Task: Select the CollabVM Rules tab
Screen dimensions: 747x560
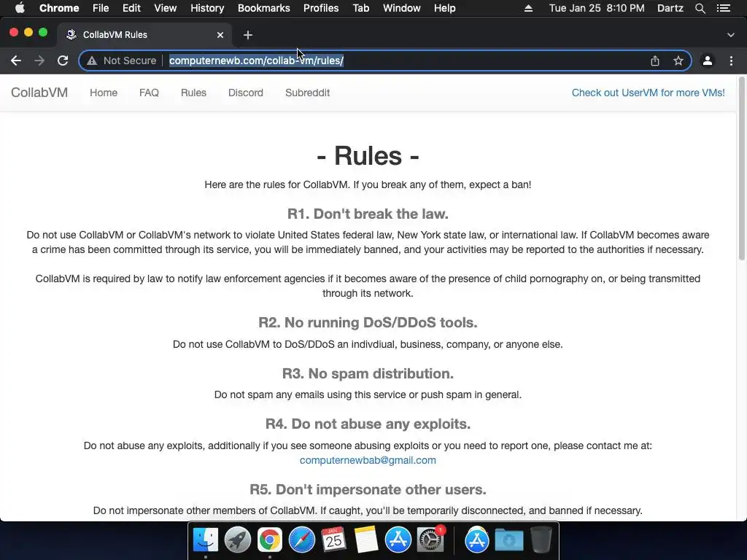Action: [x=144, y=35]
